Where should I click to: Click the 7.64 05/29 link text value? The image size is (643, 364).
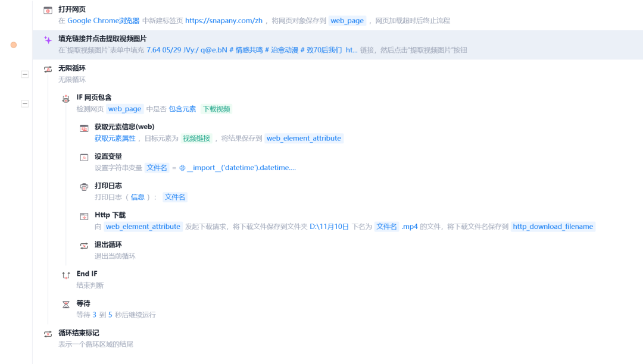tap(251, 50)
